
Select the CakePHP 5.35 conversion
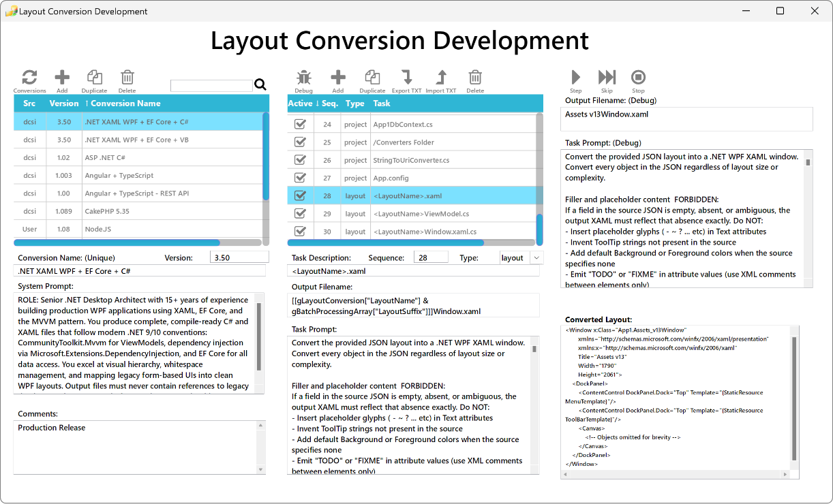click(138, 211)
